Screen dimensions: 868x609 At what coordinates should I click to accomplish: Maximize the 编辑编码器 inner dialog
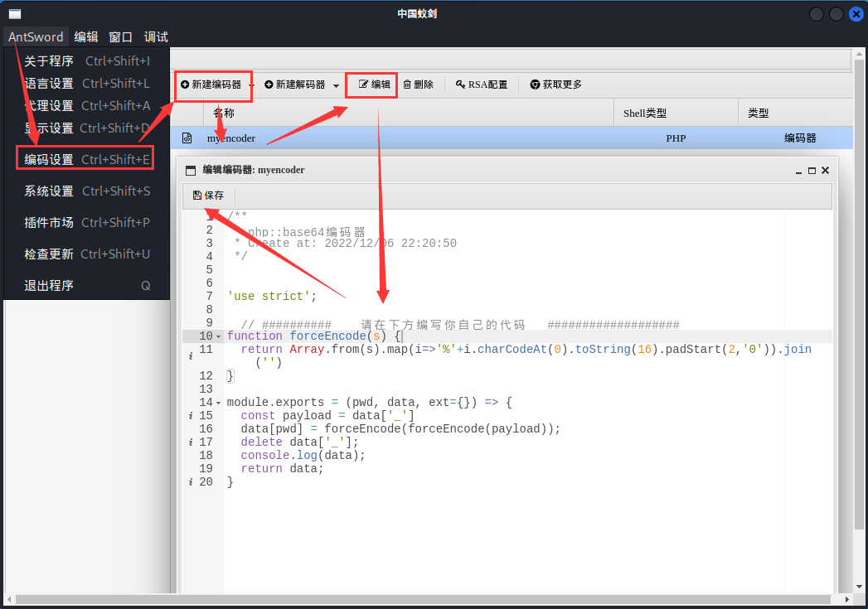[812, 171]
